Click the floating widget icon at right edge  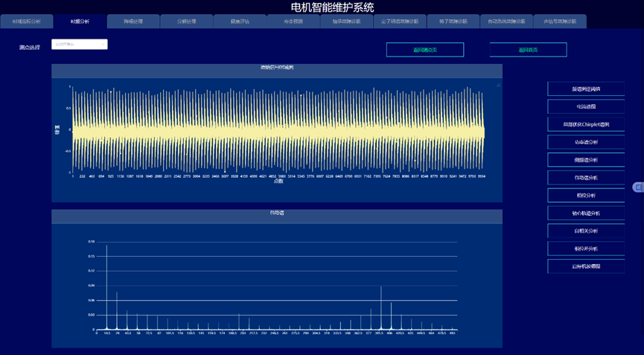[x=638, y=187]
